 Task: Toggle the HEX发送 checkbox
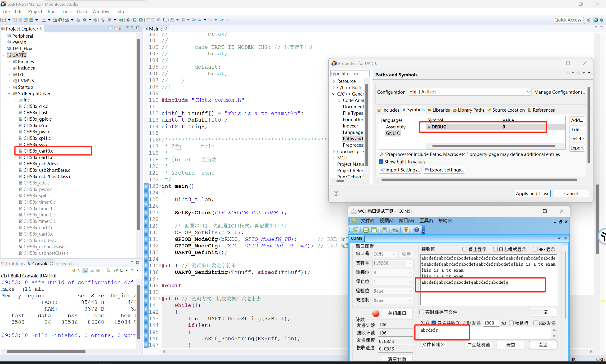tap(536, 323)
